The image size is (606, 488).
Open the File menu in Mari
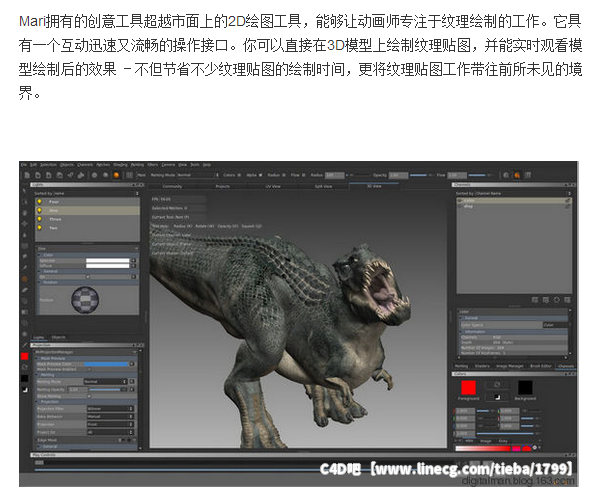[23, 165]
